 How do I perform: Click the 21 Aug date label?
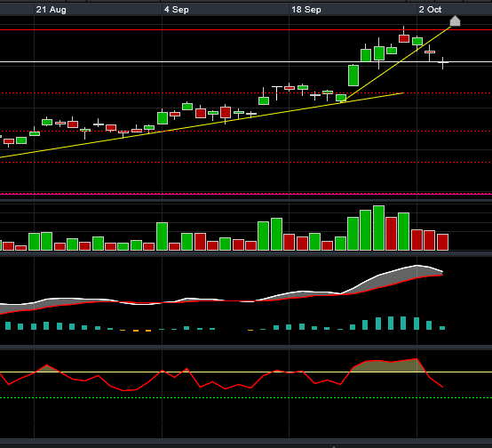[52, 10]
